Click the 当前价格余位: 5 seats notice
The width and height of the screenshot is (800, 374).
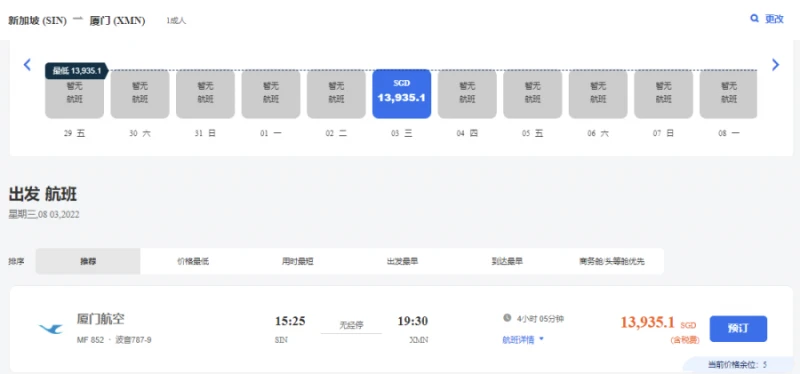(737, 365)
